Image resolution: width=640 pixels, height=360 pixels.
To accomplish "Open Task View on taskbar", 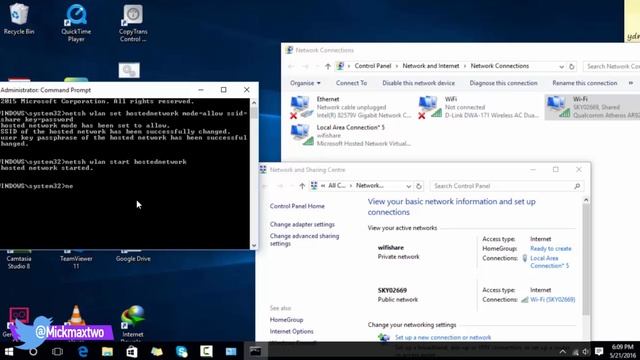I will [58, 351].
